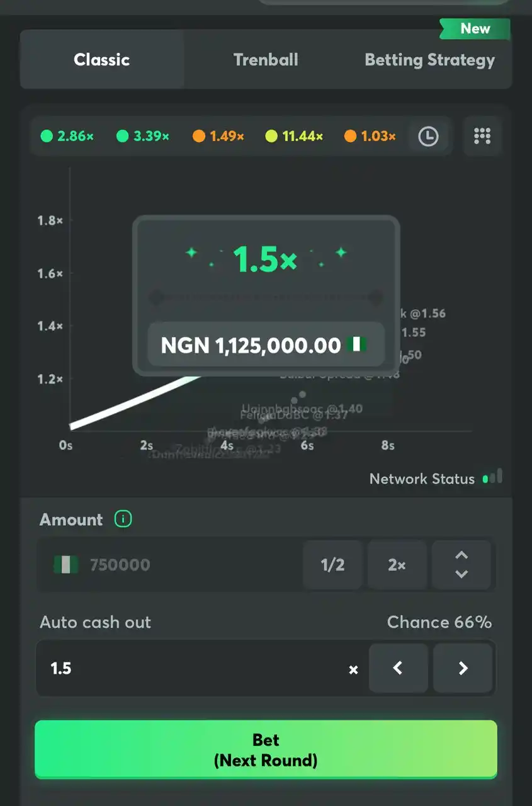Click the 2.86× green result dot
The width and height of the screenshot is (532, 806).
pos(47,136)
